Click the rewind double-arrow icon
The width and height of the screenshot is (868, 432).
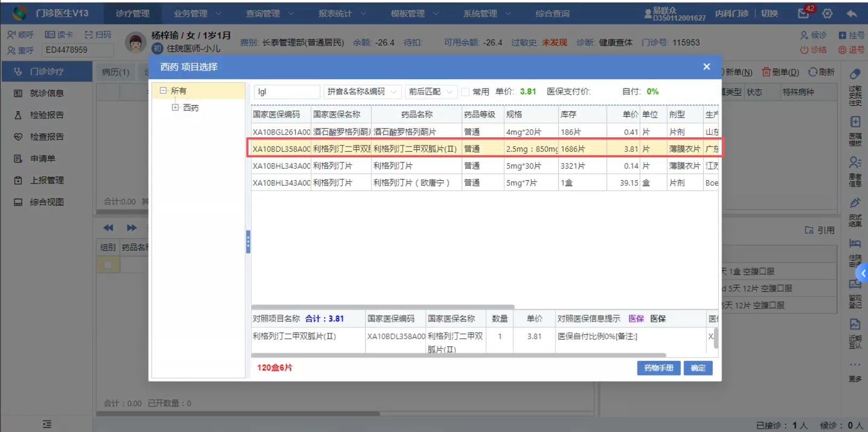(x=108, y=228)
